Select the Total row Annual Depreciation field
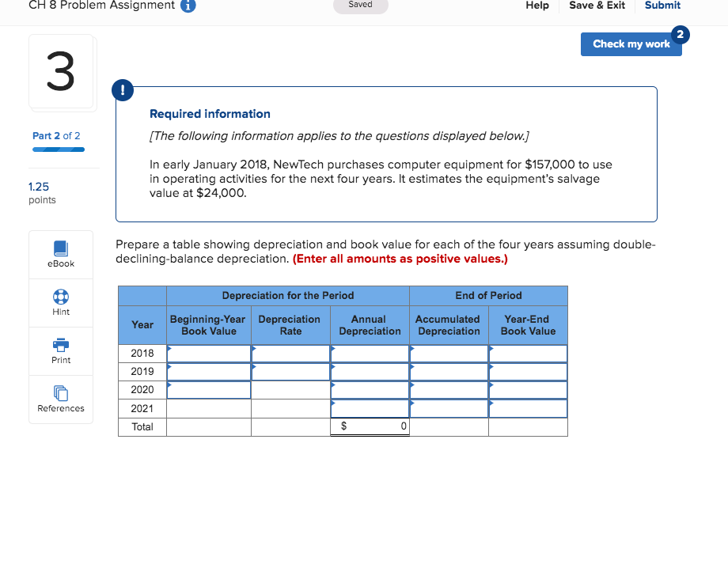The image size is (728, 568). point(370,426)
